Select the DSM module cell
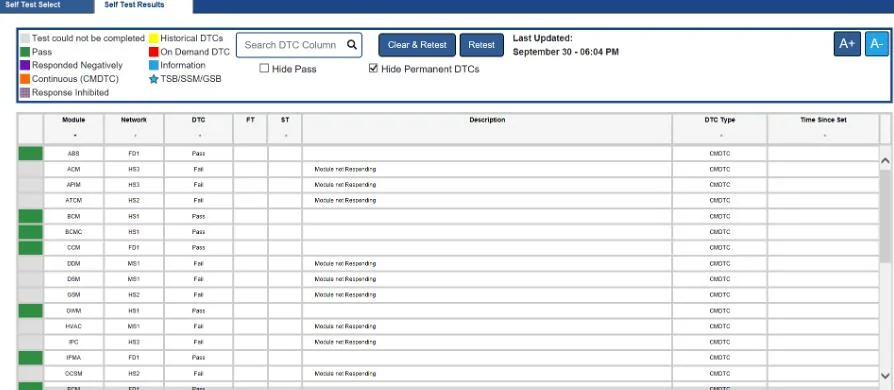This screenshot has height=390, width=894. [74, 279]
